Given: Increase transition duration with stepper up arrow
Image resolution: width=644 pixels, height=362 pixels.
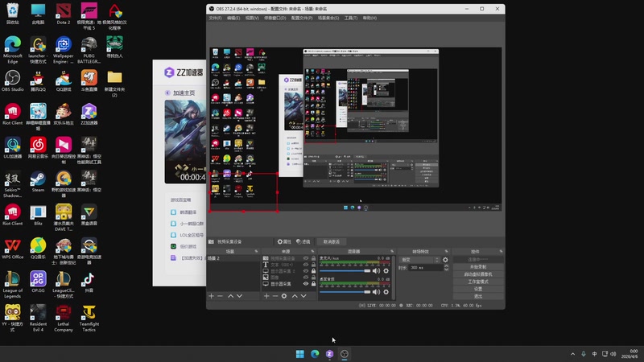Looking at the screenshot, I should pyautogui.click(x=447, y=266).
